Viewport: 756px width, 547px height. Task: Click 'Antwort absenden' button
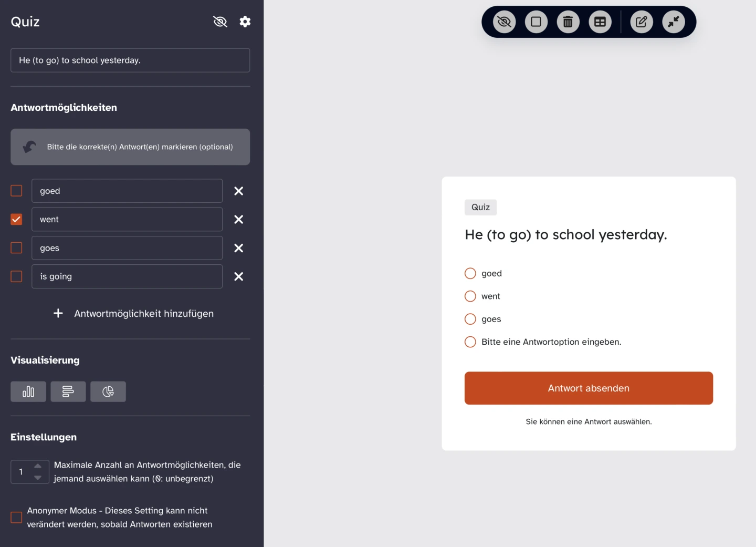tap(589, 388)
